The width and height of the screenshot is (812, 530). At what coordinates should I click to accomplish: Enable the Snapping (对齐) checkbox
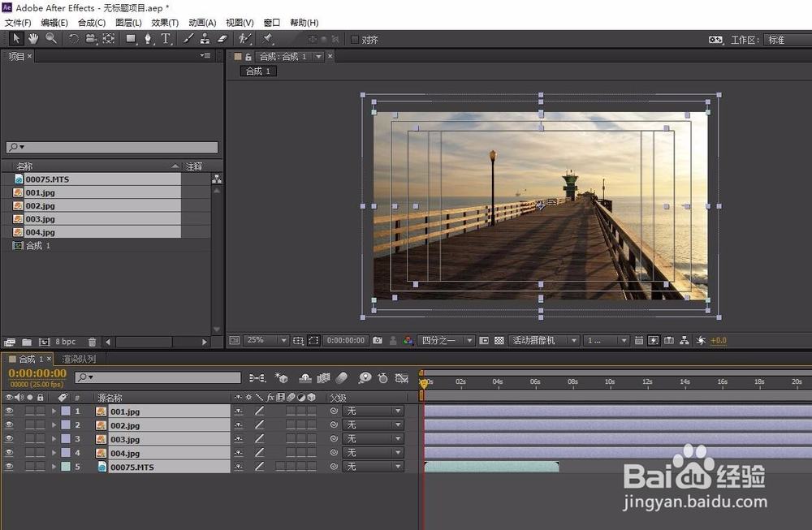tap(355, 39)
